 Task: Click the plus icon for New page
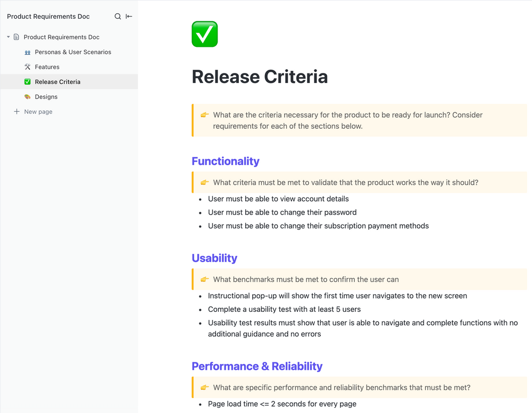16,112
